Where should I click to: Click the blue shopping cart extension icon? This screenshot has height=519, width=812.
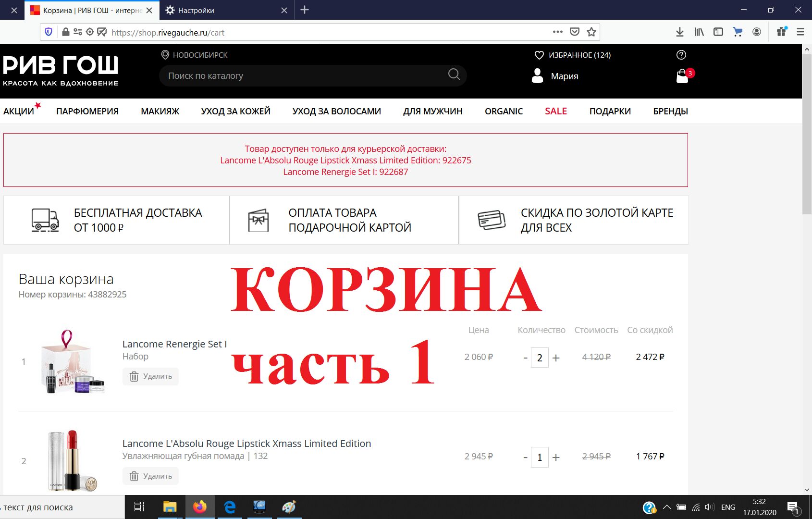coord(738,32)
